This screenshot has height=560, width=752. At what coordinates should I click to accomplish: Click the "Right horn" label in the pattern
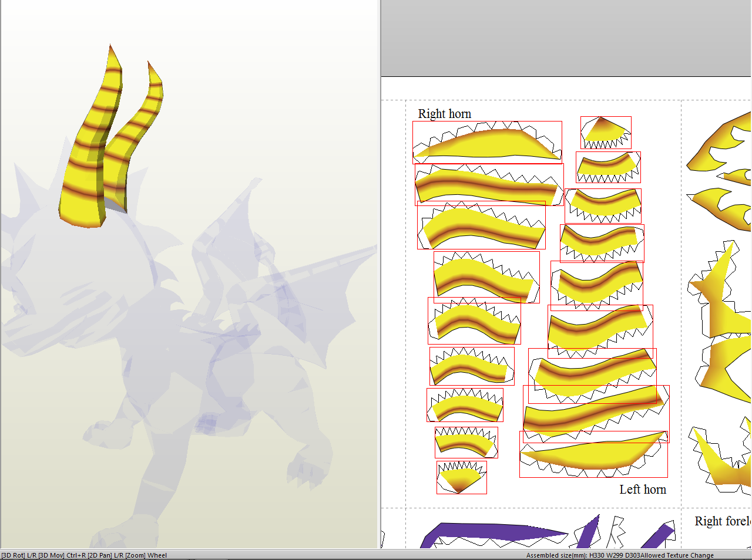point(444,114)
